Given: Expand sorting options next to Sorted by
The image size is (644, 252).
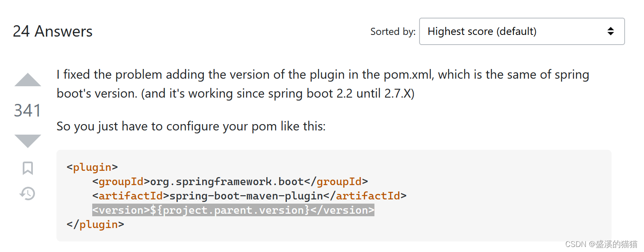Looking at the screenshot, I should [521, 31].
